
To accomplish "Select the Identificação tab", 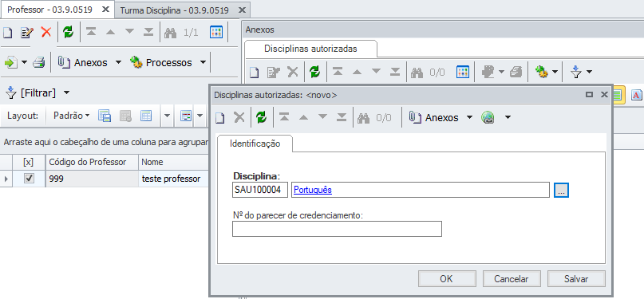I will coord(255,144).
